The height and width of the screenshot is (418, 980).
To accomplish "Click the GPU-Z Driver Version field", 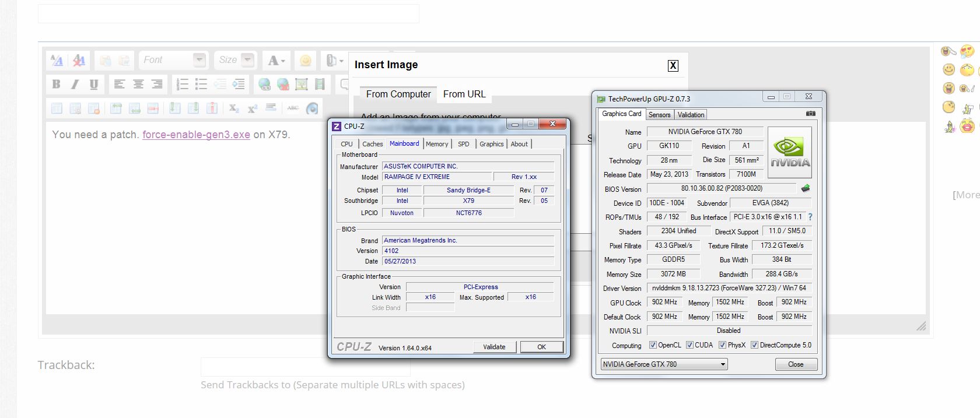I will point(729,288).
